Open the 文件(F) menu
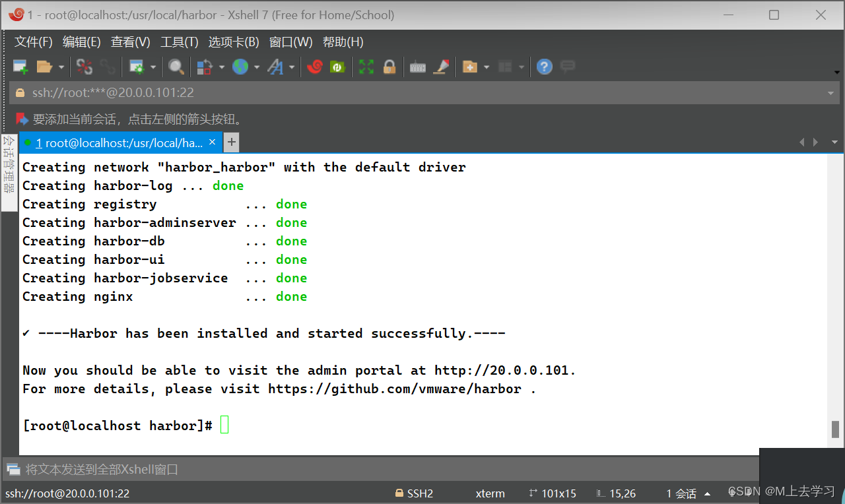This screenshot has width=845, height=504. click(34, 42)
